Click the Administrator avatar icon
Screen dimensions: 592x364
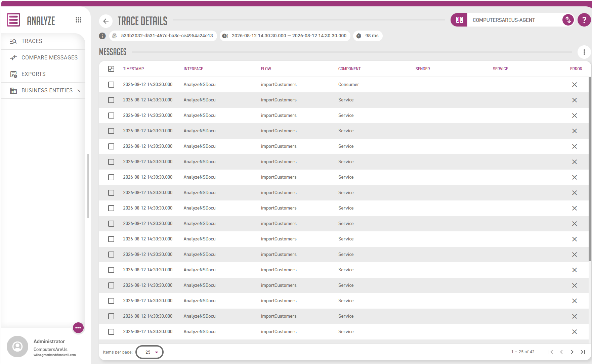pos(17,346)
